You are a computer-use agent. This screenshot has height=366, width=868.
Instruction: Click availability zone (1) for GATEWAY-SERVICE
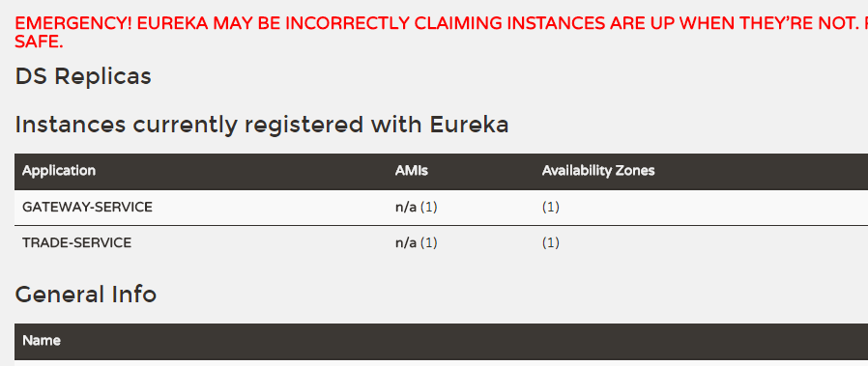pos(550,207)
